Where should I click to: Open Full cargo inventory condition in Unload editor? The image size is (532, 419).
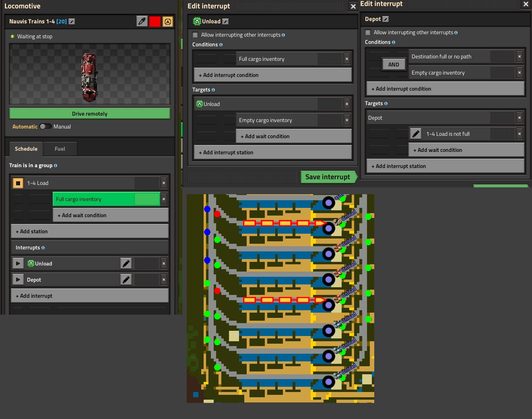[x=289, y=59]
